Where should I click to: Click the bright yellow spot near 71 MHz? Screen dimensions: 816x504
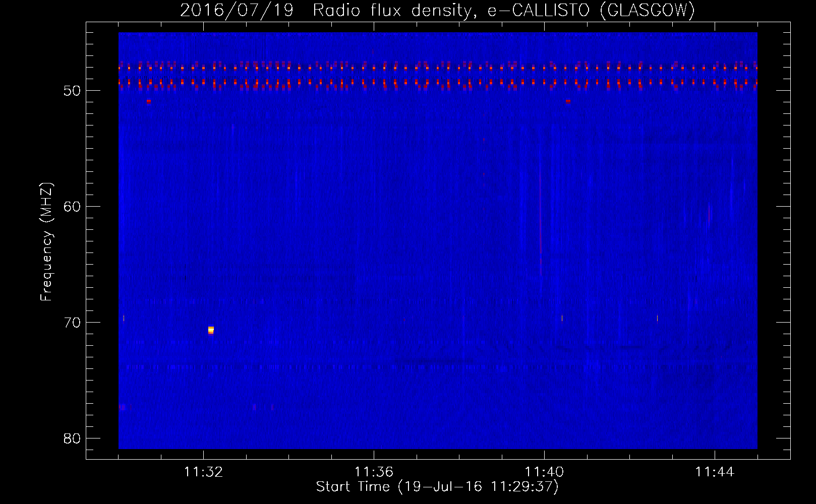coord(211,330)
